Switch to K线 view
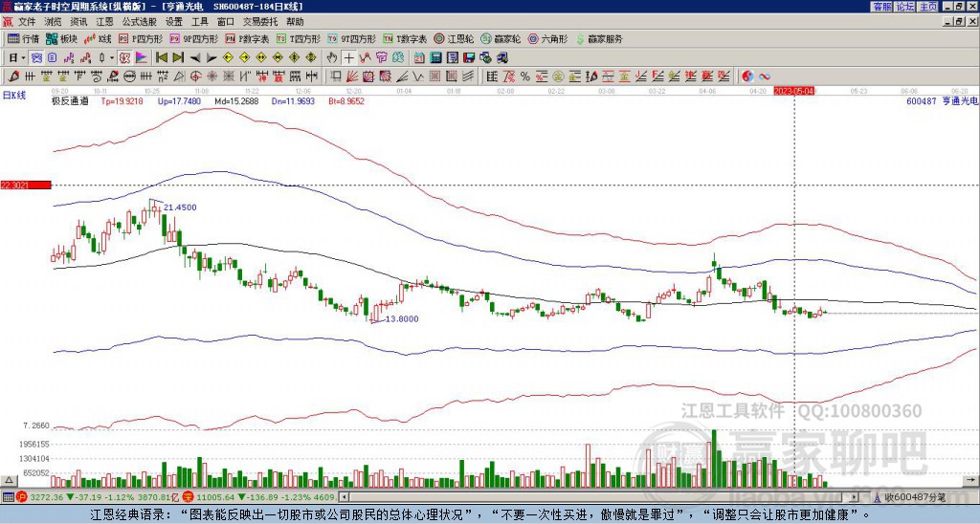Viewport: 980px width, 524px height. pyautogui.click(x=99, y=39)
